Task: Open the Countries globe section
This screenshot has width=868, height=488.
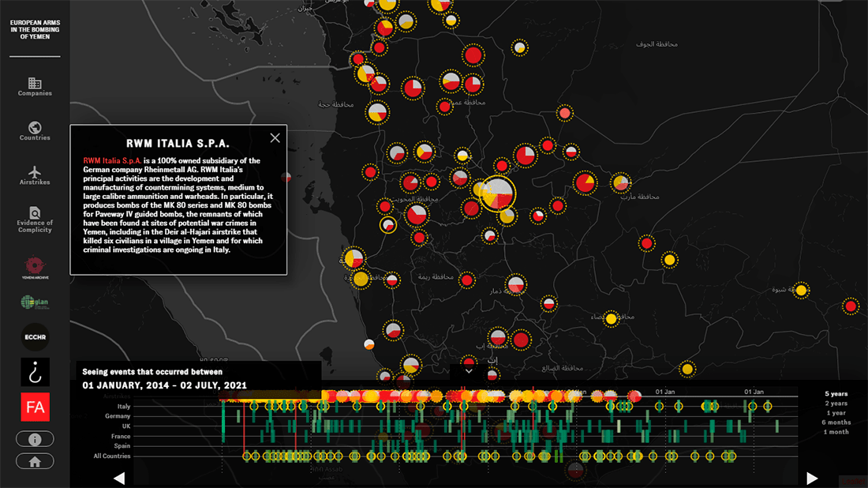Action: [35, 131]
